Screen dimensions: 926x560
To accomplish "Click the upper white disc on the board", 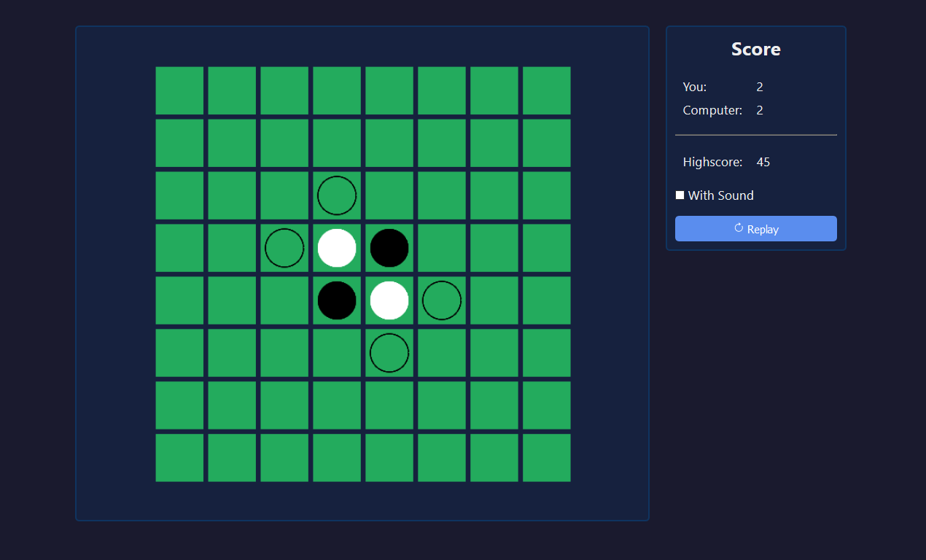I will coord(337,248).
